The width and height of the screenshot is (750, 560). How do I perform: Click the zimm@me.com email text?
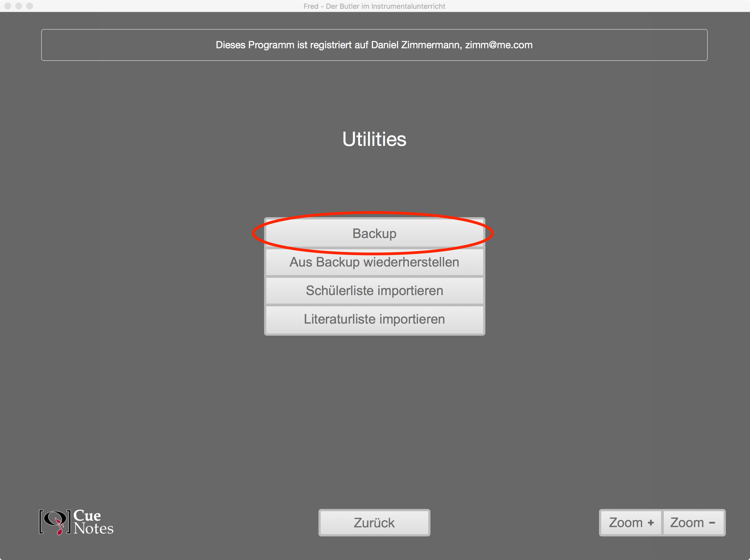pyautogui.click(x=499, y=45)
